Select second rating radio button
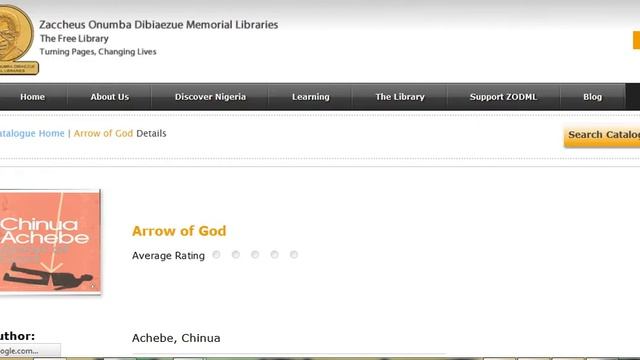Image resolution: width=640 pixels, height=360 pixels. click(x=236, y=255)
